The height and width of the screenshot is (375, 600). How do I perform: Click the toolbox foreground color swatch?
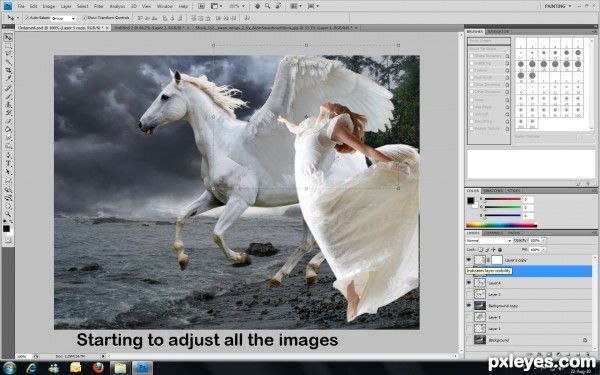click(x=6, y=228)
